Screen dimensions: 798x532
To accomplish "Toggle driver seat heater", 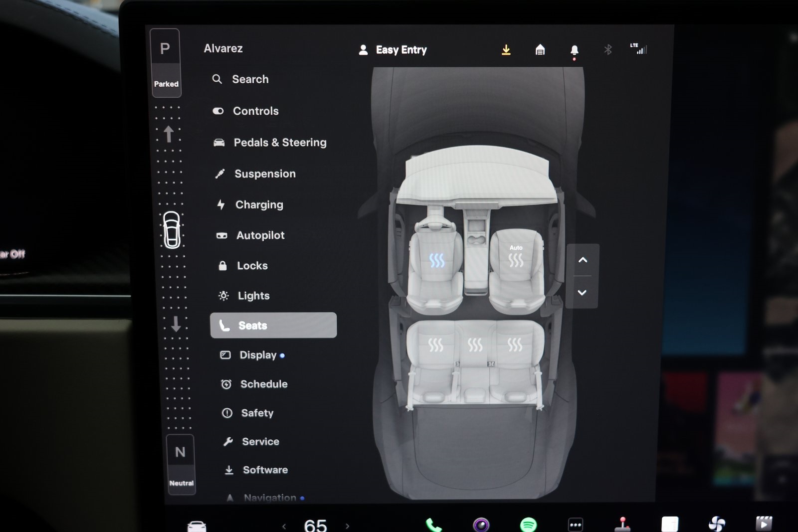I will click(x=437, y=260).
